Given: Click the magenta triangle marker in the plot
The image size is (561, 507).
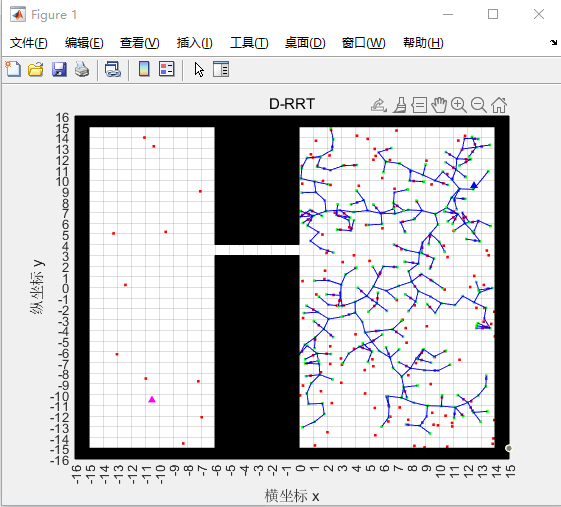Looking at the screenshot, I should [x=152, y=399].
